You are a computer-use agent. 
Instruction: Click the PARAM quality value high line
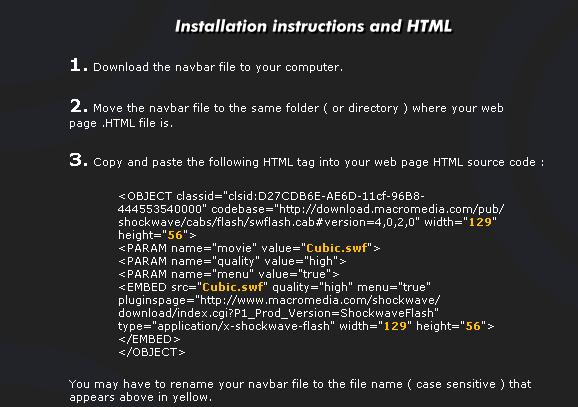(232, 261)
